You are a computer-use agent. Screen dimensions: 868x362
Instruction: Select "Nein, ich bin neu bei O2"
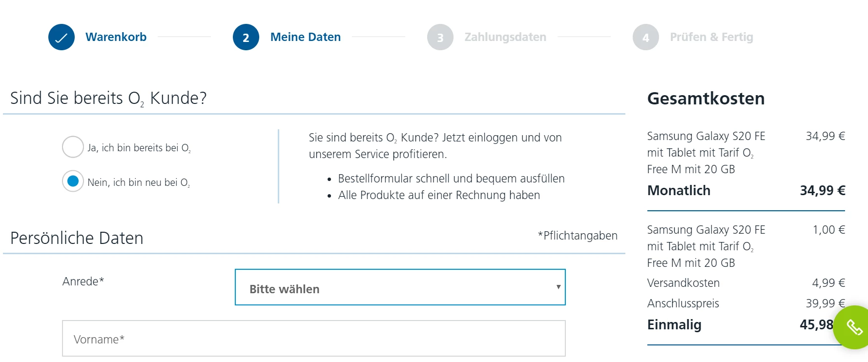point(73,181)
